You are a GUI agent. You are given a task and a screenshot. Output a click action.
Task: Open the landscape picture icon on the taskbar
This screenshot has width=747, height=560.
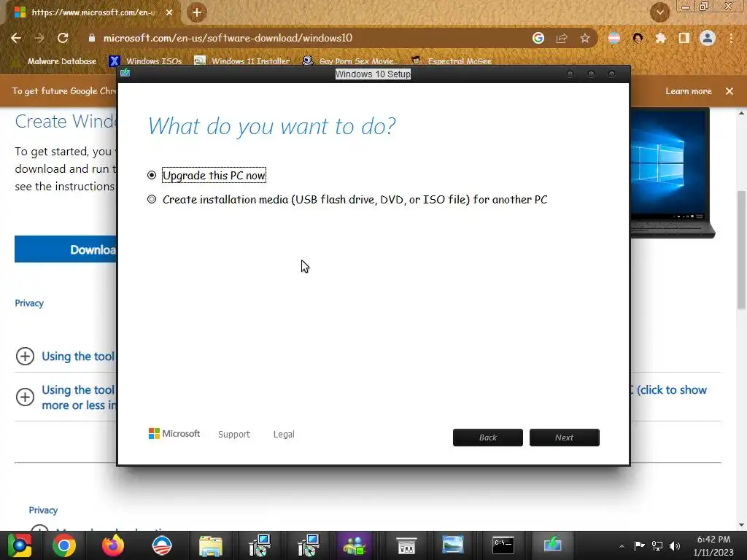point(452,545)
